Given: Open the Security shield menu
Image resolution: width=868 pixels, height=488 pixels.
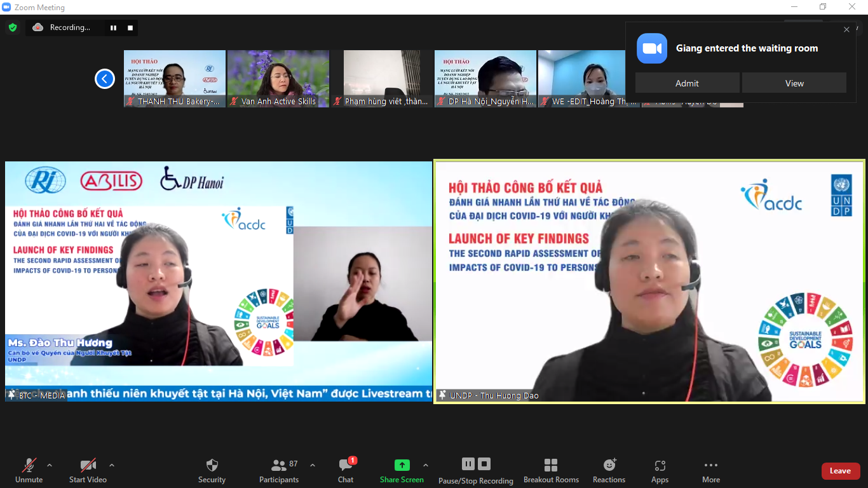Looking at the screenshot, I should (212, 471).
